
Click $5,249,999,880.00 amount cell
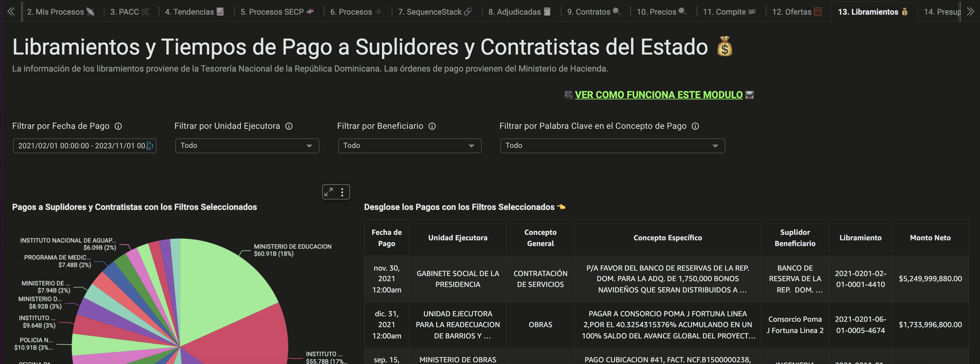(x=930, y=279)
